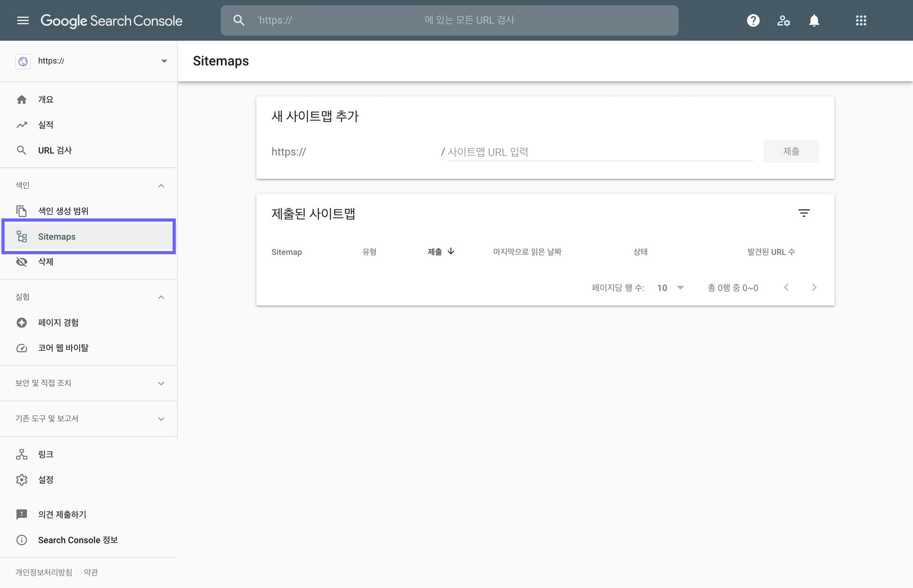The image size is (913, 588).
Task: Open the rows-per-page dropdown showing 10
Action: point(670,288)
